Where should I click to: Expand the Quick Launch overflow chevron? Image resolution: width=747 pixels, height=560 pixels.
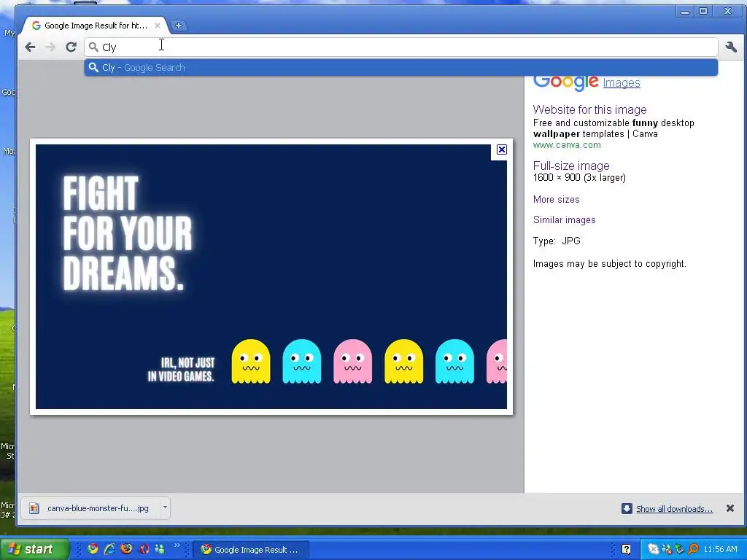(x=177, y=545)
